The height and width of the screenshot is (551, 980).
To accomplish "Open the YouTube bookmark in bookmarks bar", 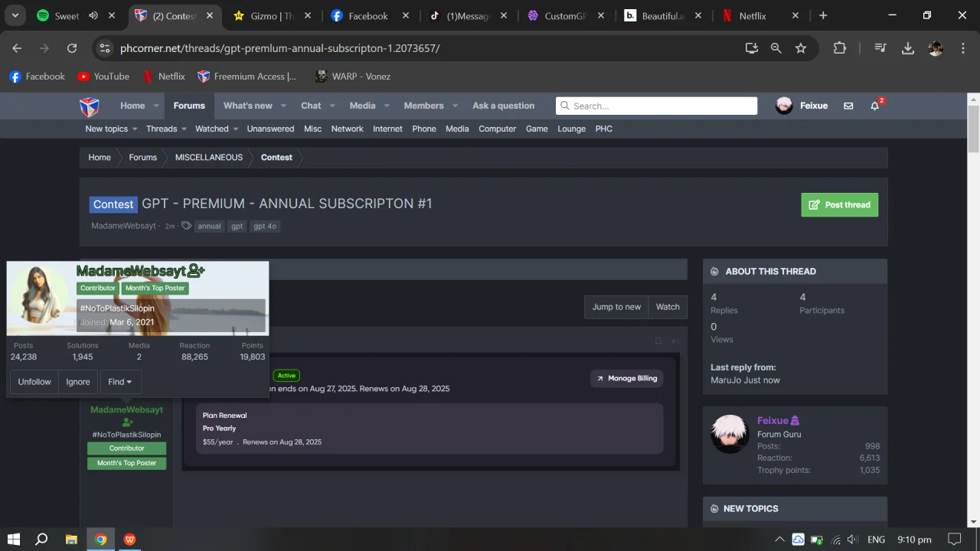I will 103,77.
